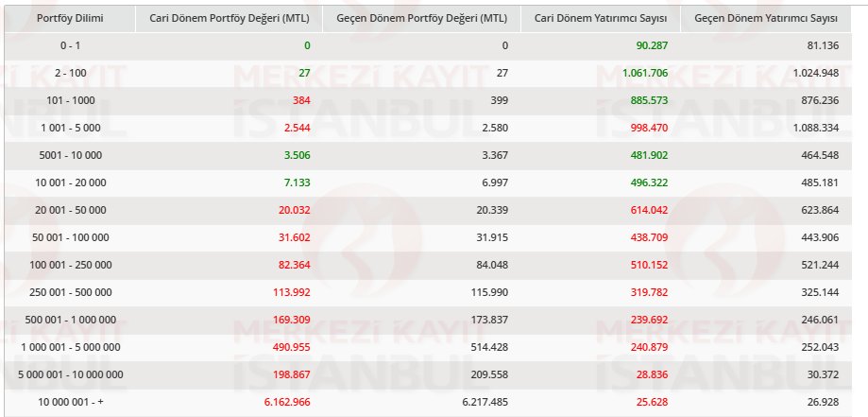The width and height of the screenshot is (868, 417).
Task: Select the 250 001 - 500 000 range cell
Action: [70, 292]
